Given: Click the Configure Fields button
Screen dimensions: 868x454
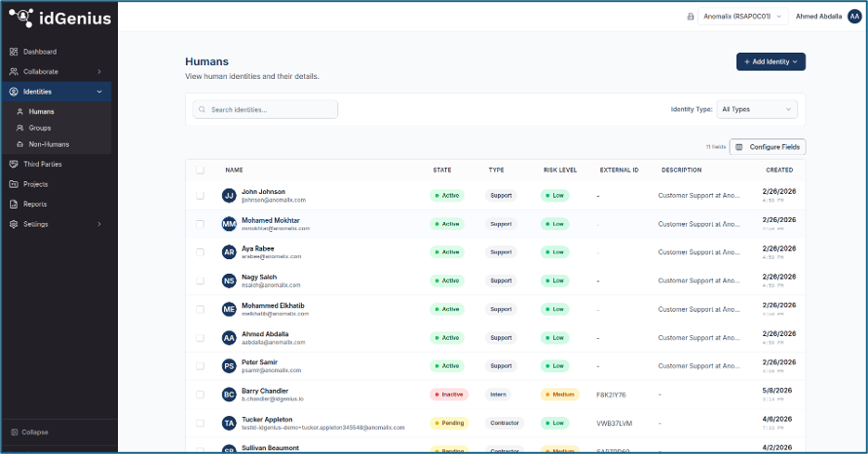Looking at the screenshot, I should tap(768, 147).
